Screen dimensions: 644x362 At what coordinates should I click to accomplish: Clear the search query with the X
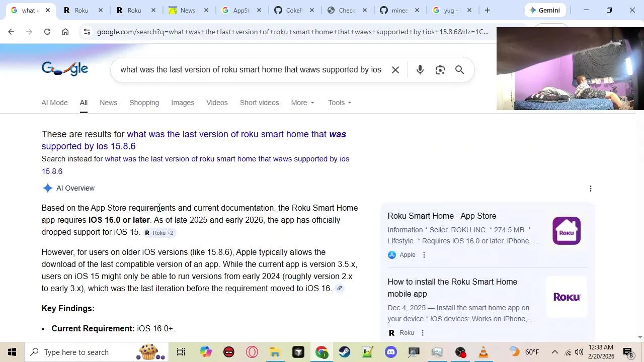click(395, 70)
